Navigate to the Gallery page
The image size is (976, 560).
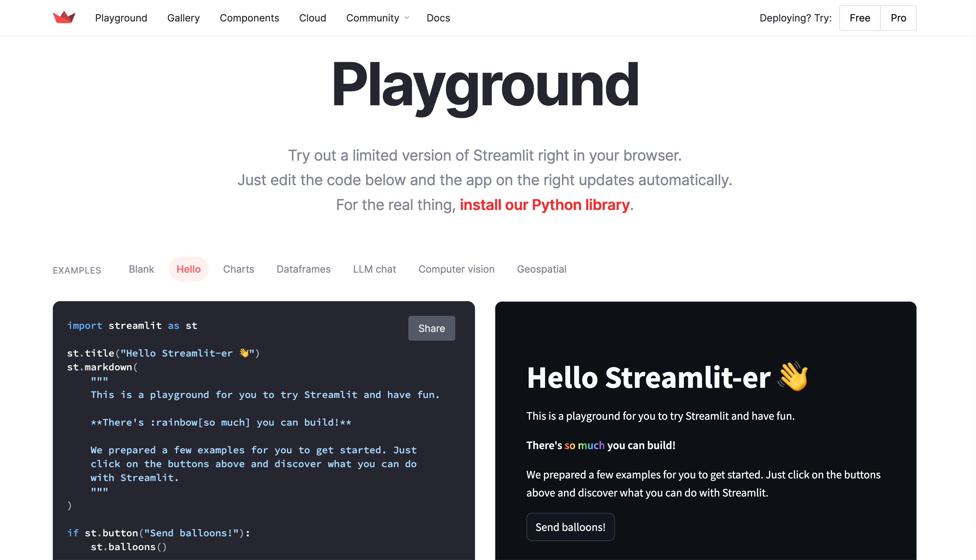[184, 18]
